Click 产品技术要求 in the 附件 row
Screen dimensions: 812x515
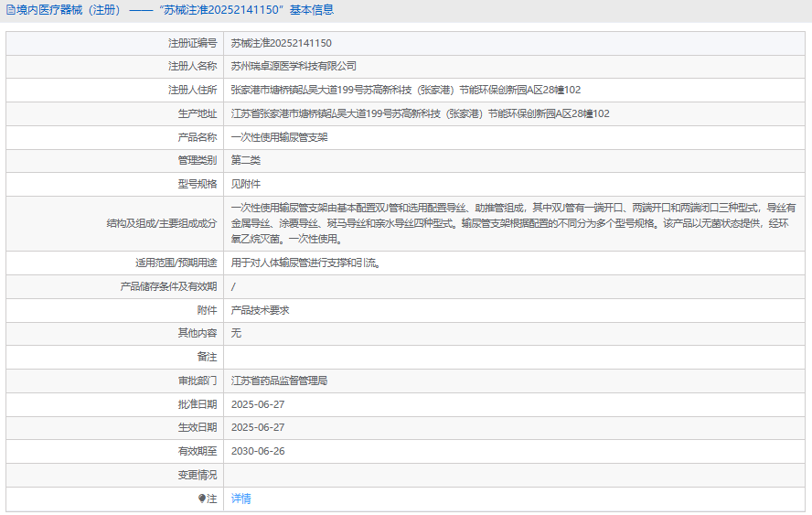(260, 310)
